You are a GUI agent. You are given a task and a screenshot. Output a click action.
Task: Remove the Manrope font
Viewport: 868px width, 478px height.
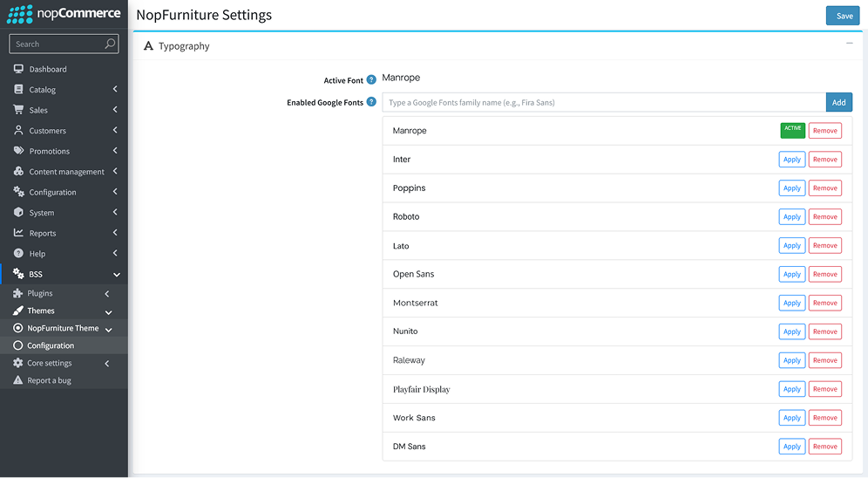pyautogui.click(x=824, y=131)
